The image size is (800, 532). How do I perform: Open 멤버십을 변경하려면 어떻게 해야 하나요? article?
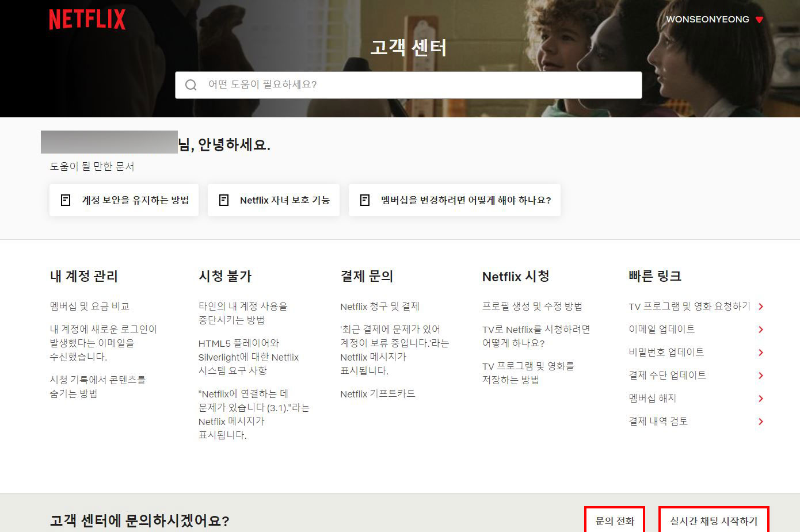[x=455, y=200]
